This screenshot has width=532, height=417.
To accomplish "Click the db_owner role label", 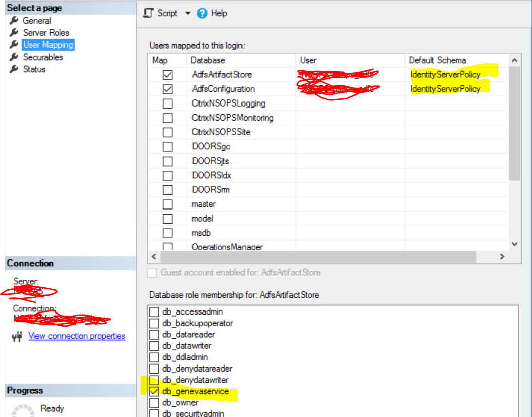I will coord(180,403).
